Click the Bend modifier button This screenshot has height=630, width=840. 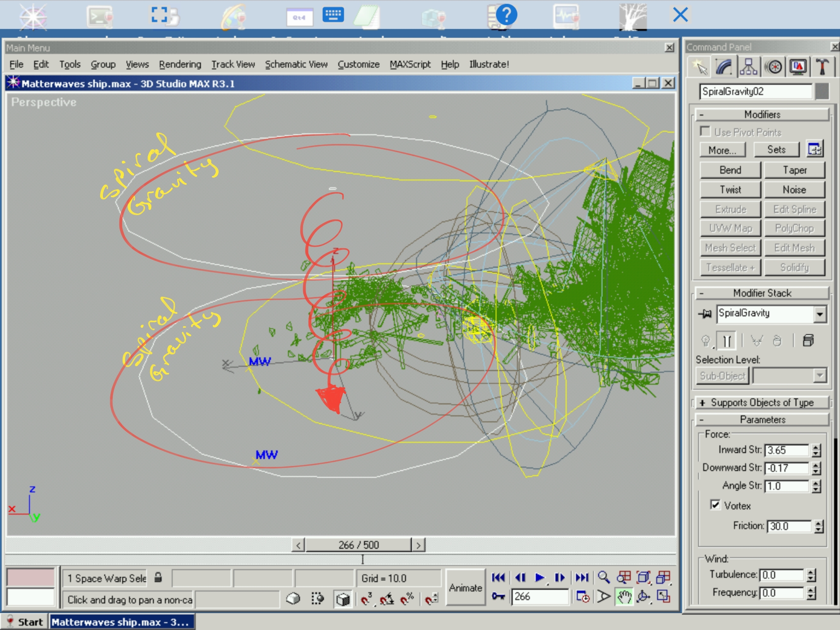click(x=730, y=170)
